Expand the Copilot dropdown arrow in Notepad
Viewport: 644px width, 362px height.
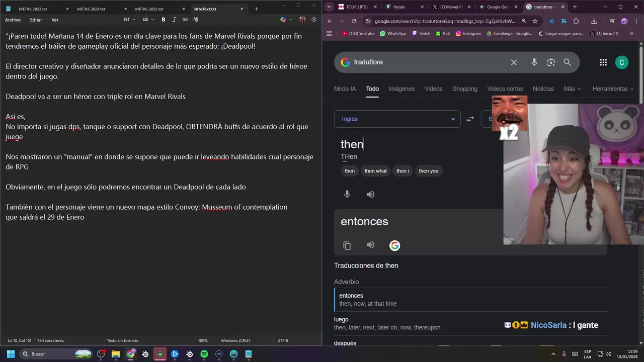pos(290,20)
